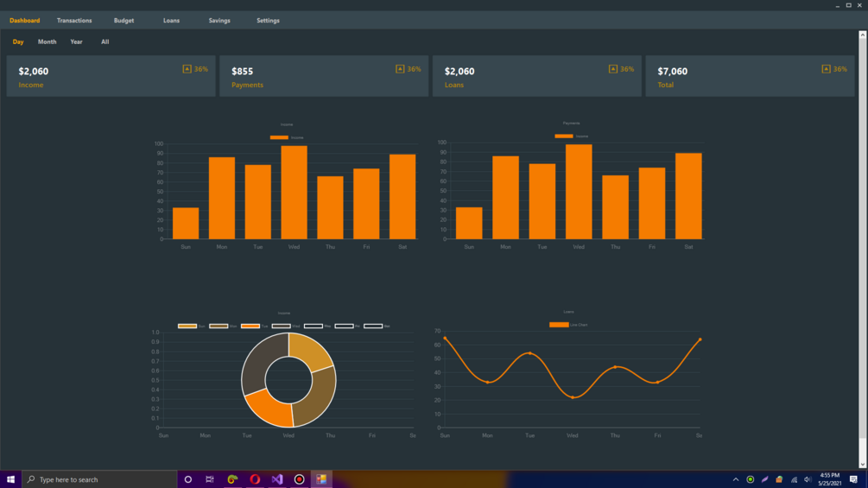868x488 pixels.
Task: Open the network status tray icon
Action: click(x=794, y=479)
